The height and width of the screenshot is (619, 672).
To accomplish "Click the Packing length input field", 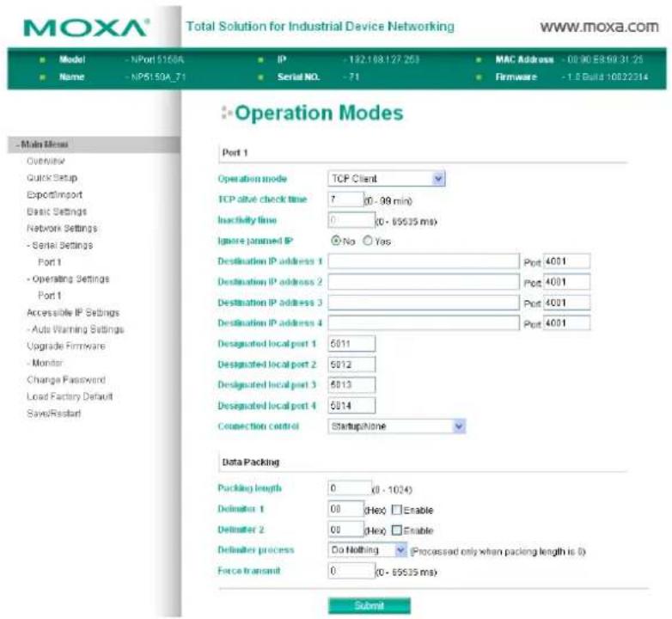I will [x=350, y=488].
